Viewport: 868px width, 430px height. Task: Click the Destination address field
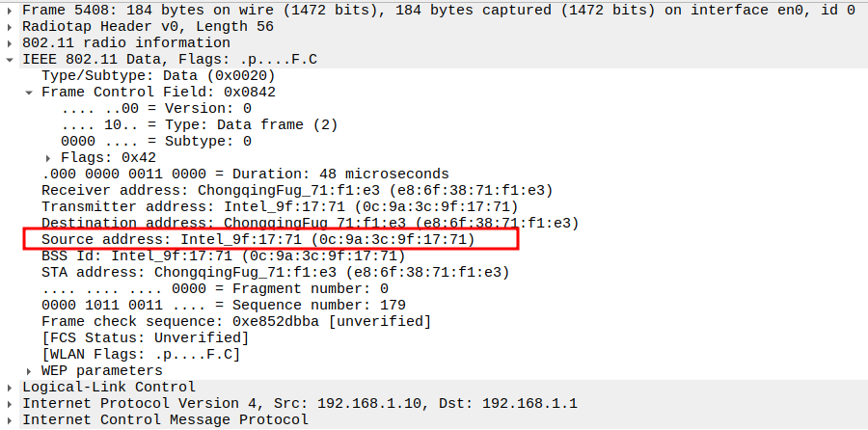point(309,223)
